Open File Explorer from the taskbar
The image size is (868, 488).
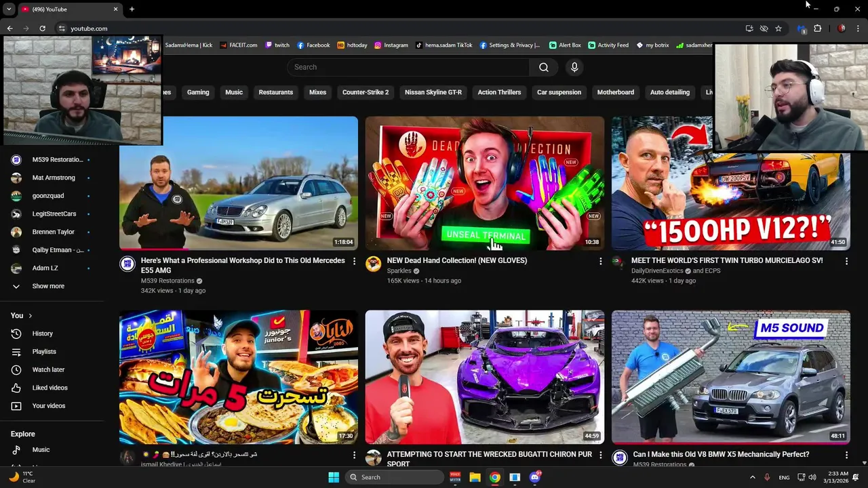click(475, 477)
